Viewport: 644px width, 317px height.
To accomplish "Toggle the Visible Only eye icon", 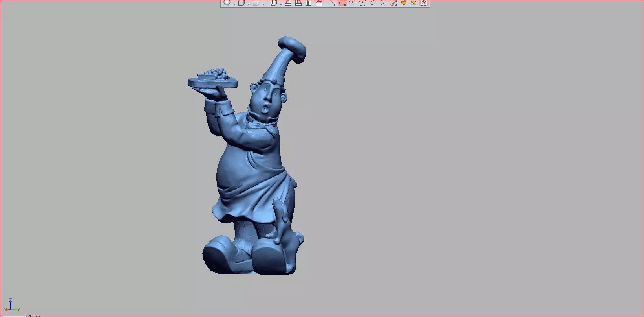I will [424, 3].
